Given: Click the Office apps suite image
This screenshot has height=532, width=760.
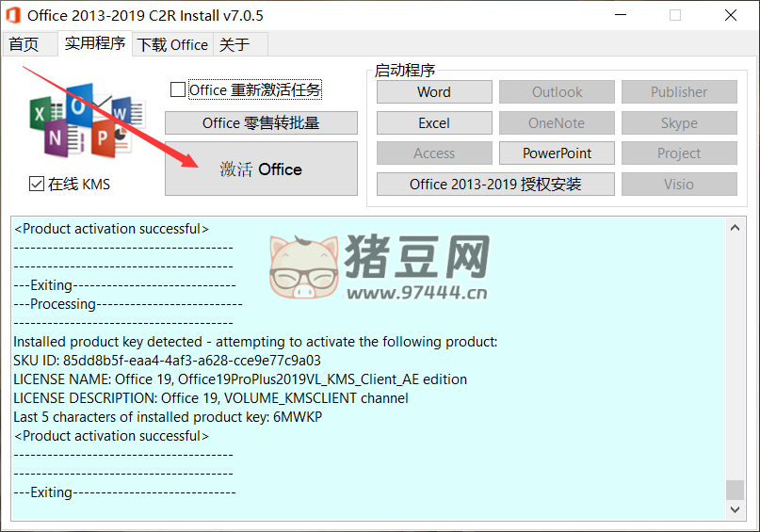Looking at the screenshot, I should [88, 121].
